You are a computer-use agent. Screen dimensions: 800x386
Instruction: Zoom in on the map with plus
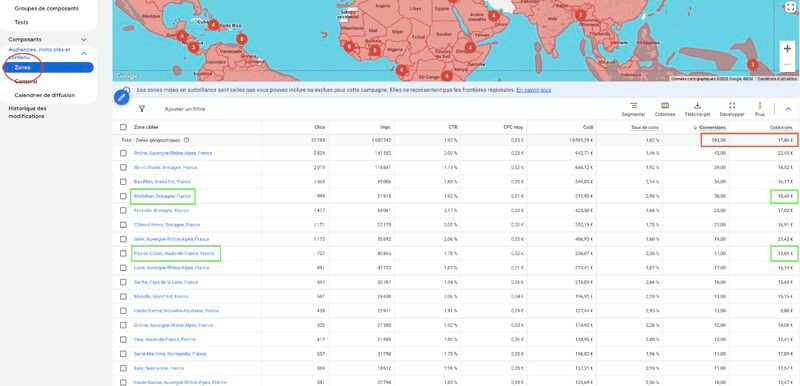pos(787,48)
